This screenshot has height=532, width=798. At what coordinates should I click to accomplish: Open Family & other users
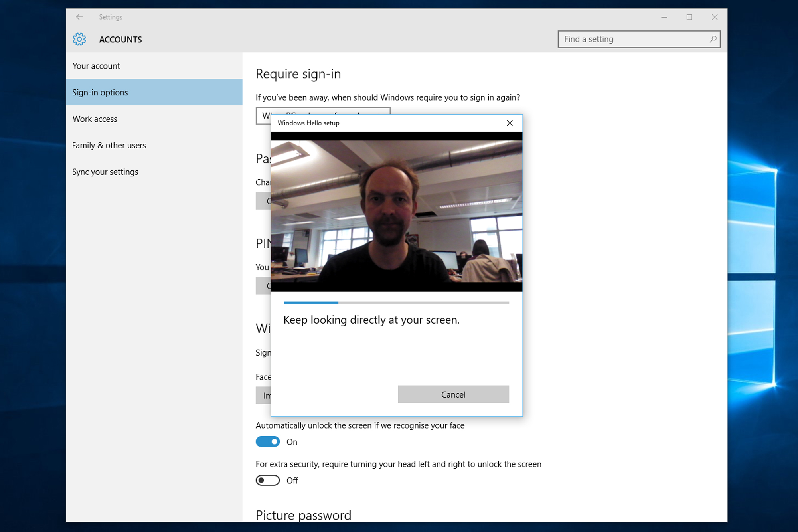click(x=109, y=145)
